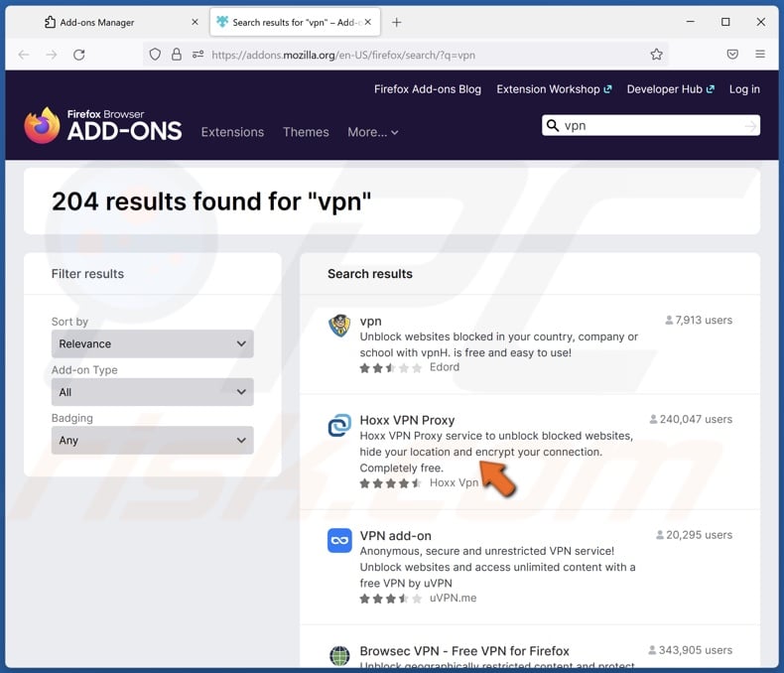Click the forward navigation arrow

pos(51,55)
